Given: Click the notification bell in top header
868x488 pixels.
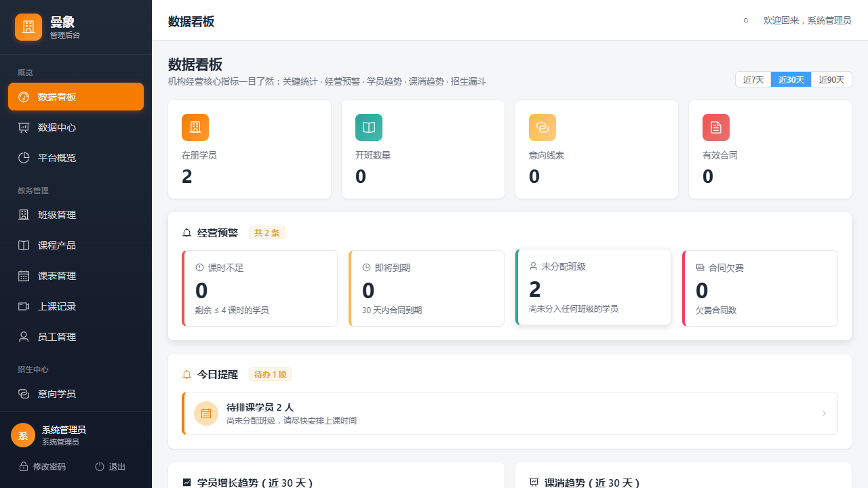Looking at the screenshot, I should click(x=746, y=20).
